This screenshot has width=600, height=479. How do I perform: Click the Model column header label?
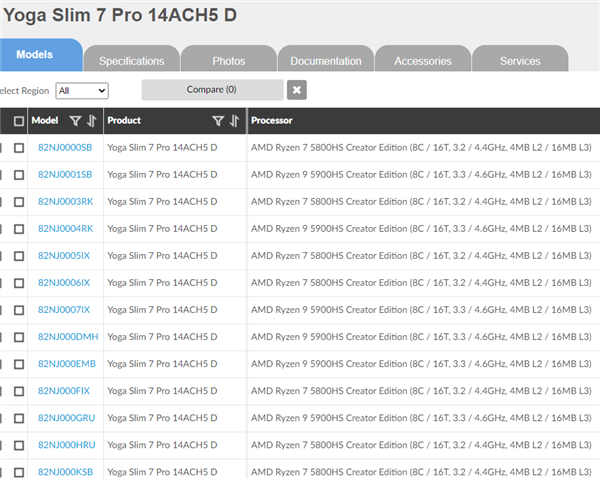pos(45,121)
